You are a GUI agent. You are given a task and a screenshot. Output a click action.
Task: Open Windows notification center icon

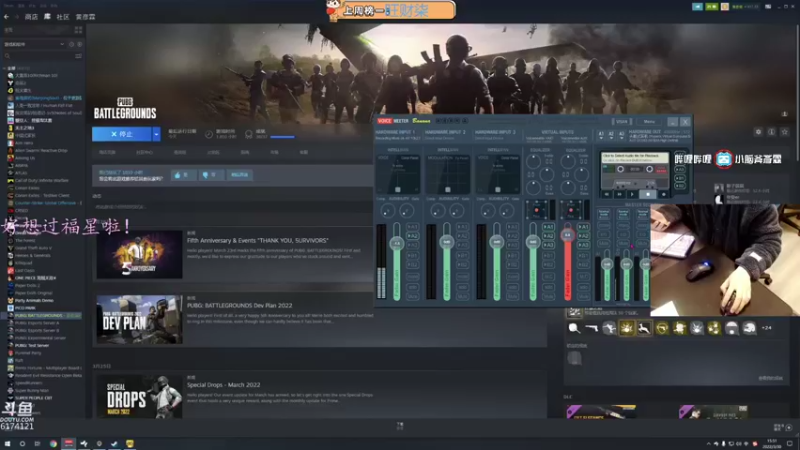[789, 443]
